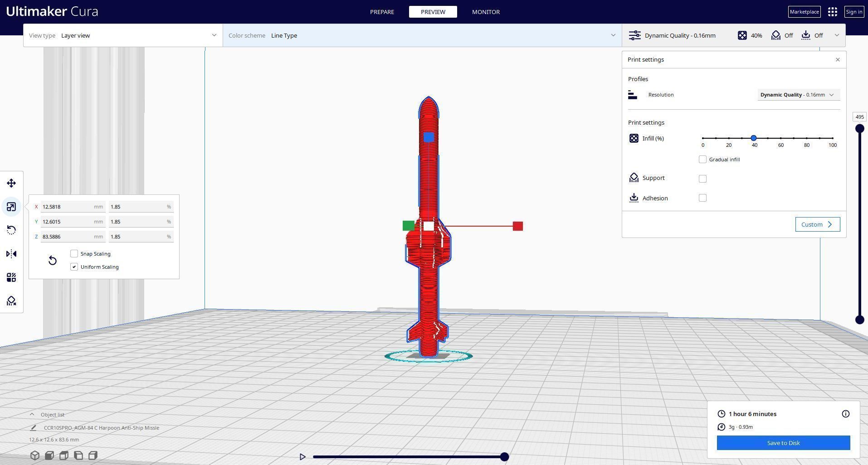868x465 pixels.
Task: Switch to 3D perspective view cube icon
Action: pos(35,455)
